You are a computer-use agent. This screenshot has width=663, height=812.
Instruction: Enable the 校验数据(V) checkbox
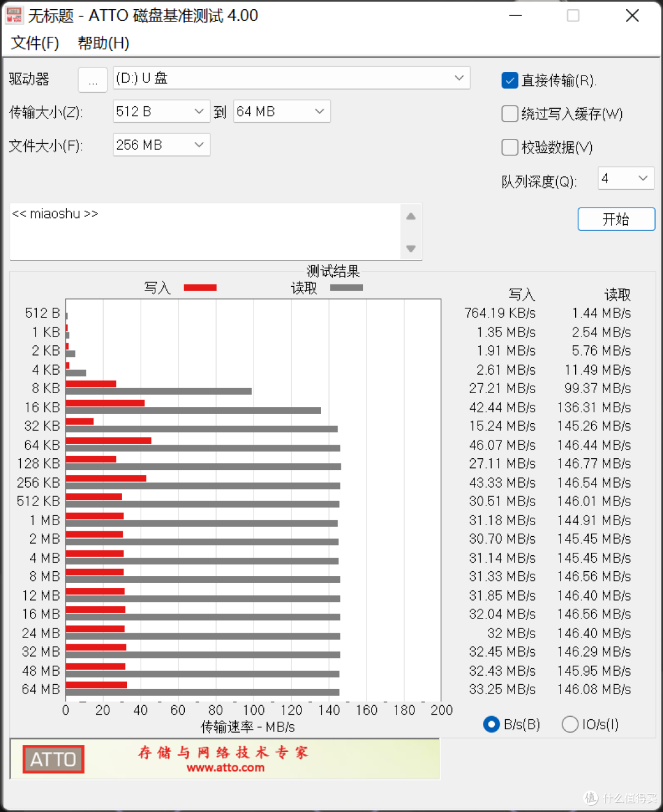click(x=510, y=147)
